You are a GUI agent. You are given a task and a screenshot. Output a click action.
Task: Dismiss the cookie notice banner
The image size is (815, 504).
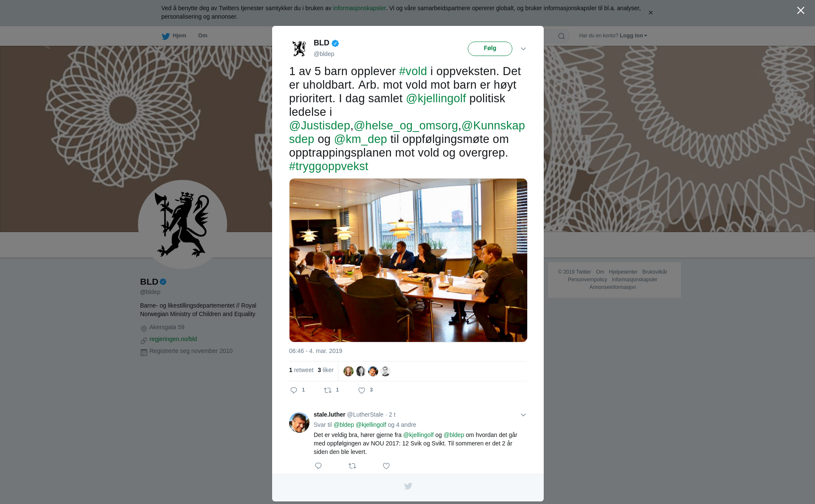(650, 13)
